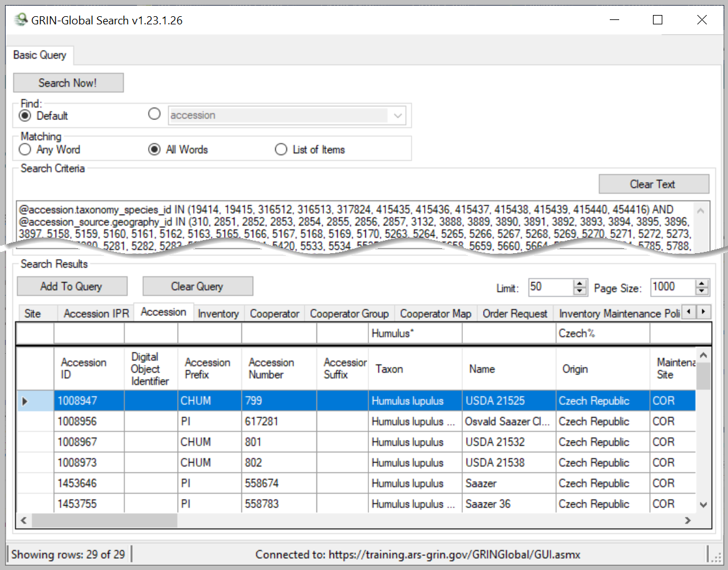This screenshot has height=570, width=728.
Task: Expand the accession combo box
Action: 398,116
